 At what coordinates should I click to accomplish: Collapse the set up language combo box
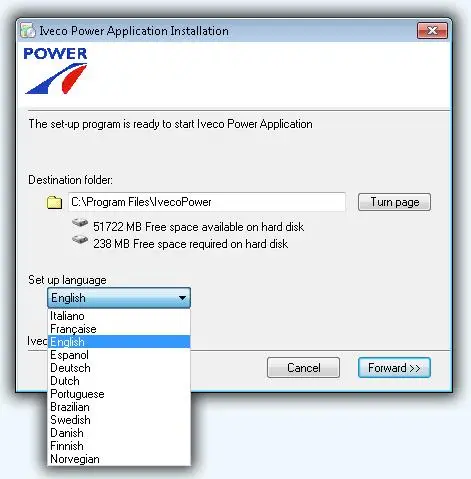pyautogui.click(x=182, y=298)
